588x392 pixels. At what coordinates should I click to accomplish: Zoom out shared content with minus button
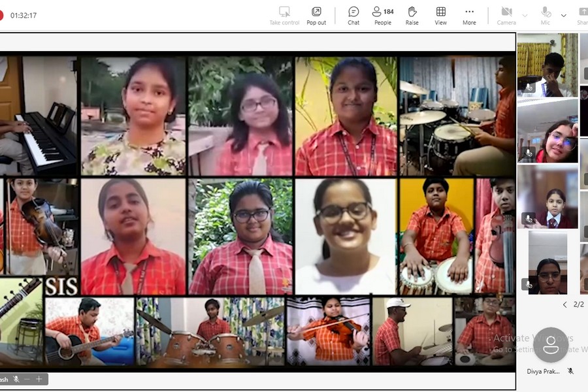click(x=28, y=379)
